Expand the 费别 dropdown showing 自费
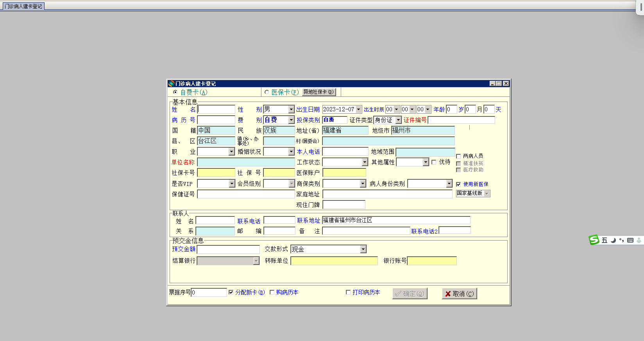Image resolution: width=644 pixels, height=341 pixels. click(291, 120)
